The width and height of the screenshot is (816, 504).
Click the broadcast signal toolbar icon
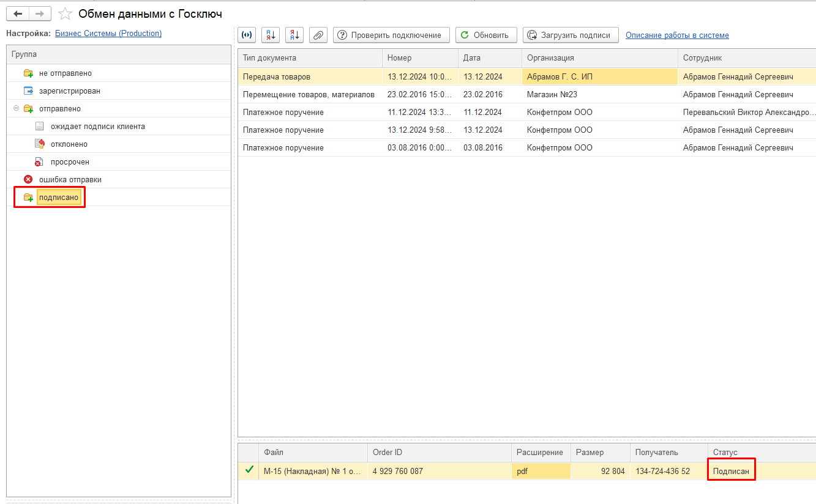pos(247,35)
